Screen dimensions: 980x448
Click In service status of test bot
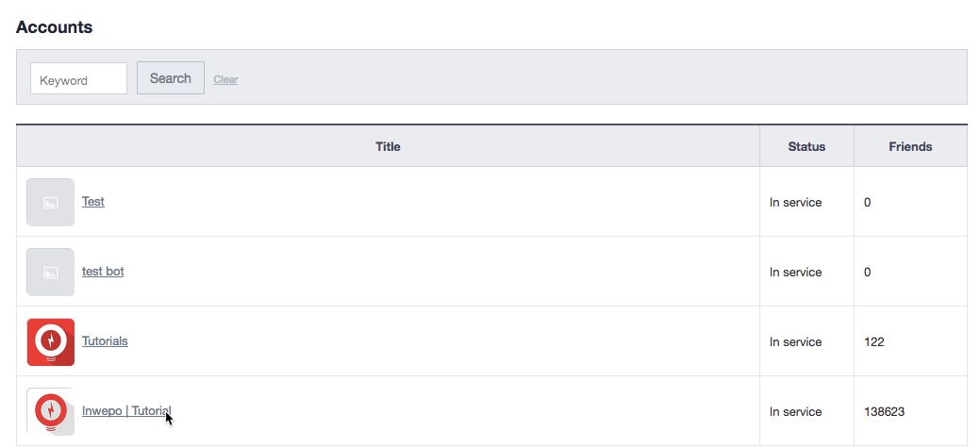(795, 272)
